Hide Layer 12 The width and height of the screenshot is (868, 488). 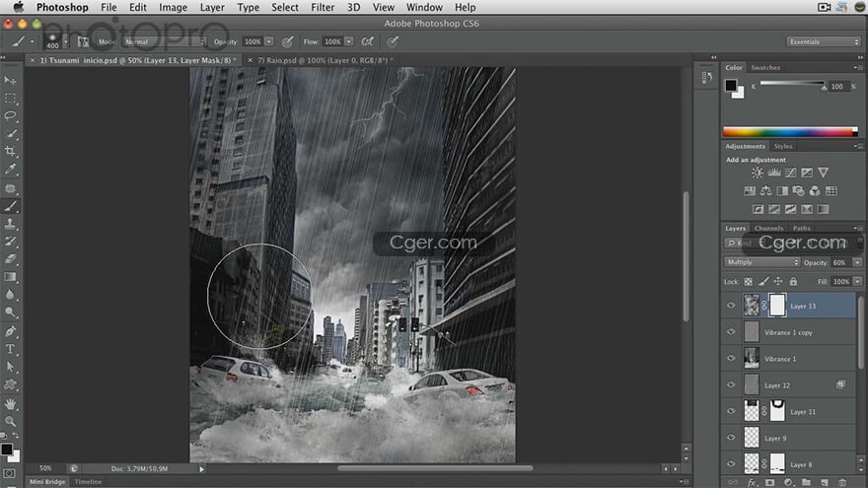(731, 384)
